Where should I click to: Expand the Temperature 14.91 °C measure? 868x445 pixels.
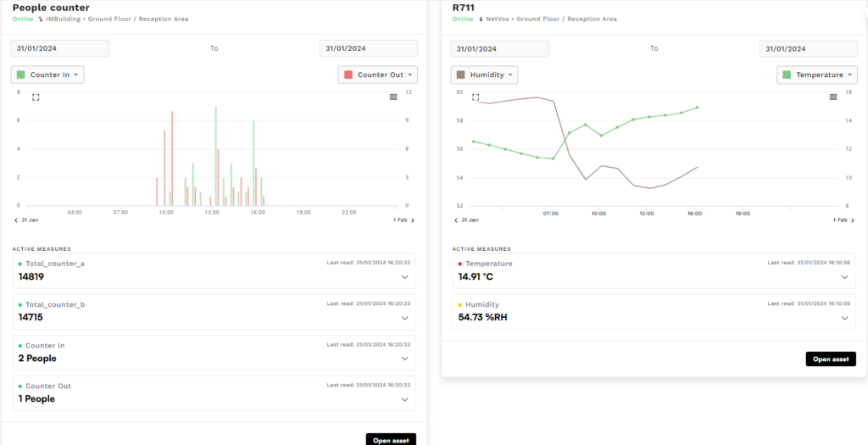pyautogui.click(x=844, y=277)
